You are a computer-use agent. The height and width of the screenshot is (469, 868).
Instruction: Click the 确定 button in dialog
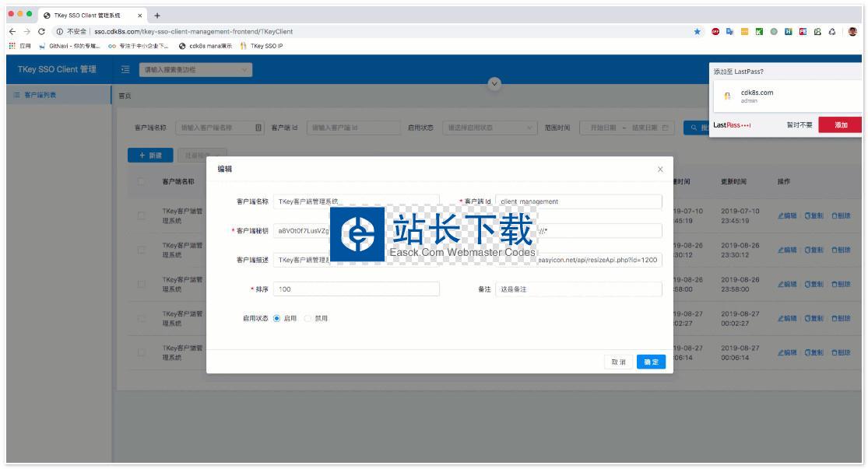point(651,362)
